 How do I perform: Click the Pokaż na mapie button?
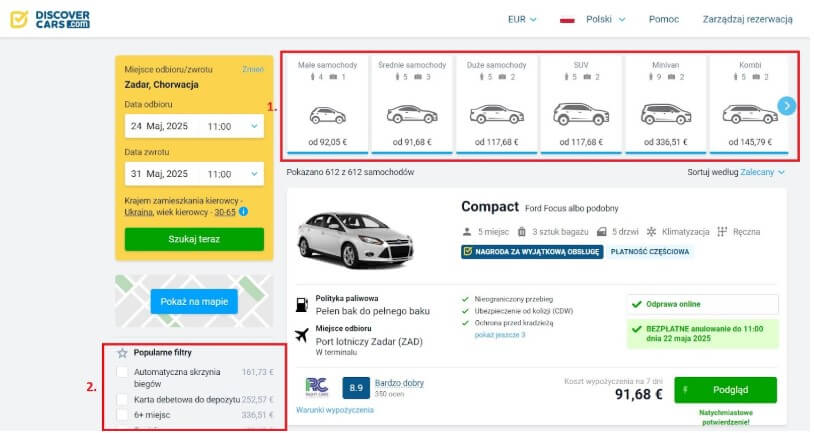(194, 302)
